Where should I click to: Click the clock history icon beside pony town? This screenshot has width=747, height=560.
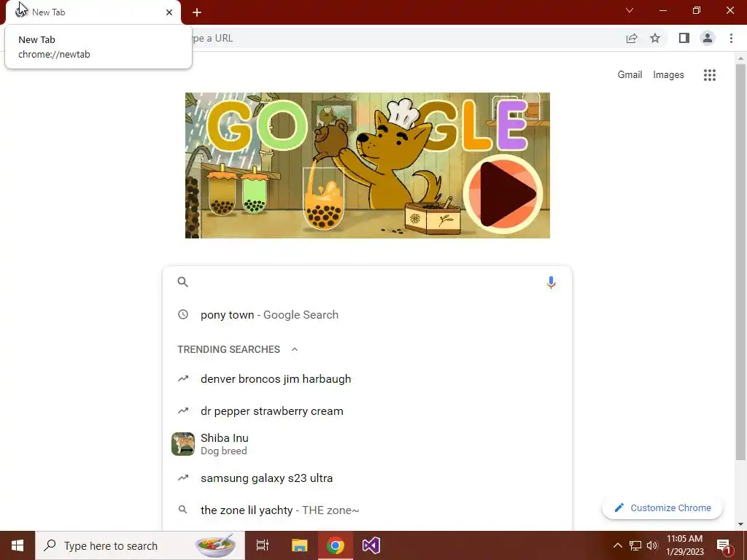click(x=183, y=314)
